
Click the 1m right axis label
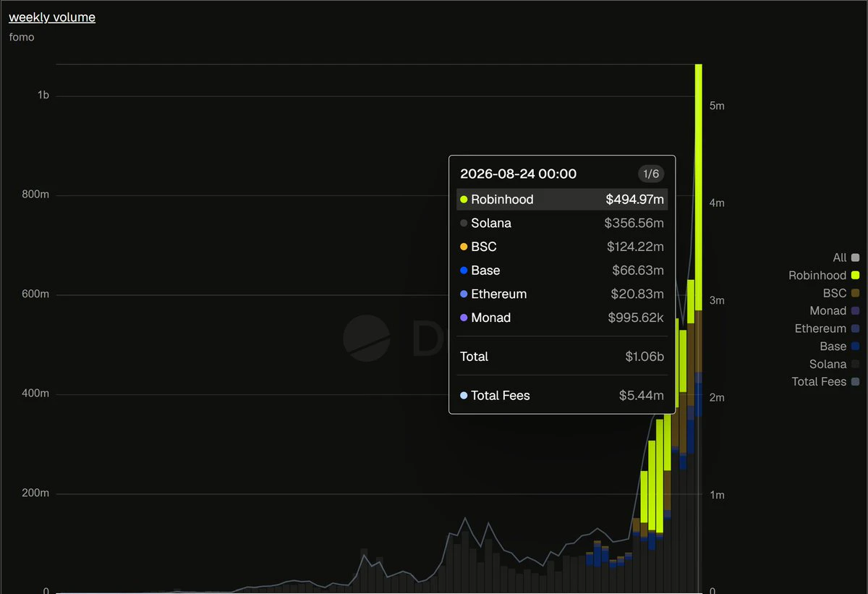717,495
